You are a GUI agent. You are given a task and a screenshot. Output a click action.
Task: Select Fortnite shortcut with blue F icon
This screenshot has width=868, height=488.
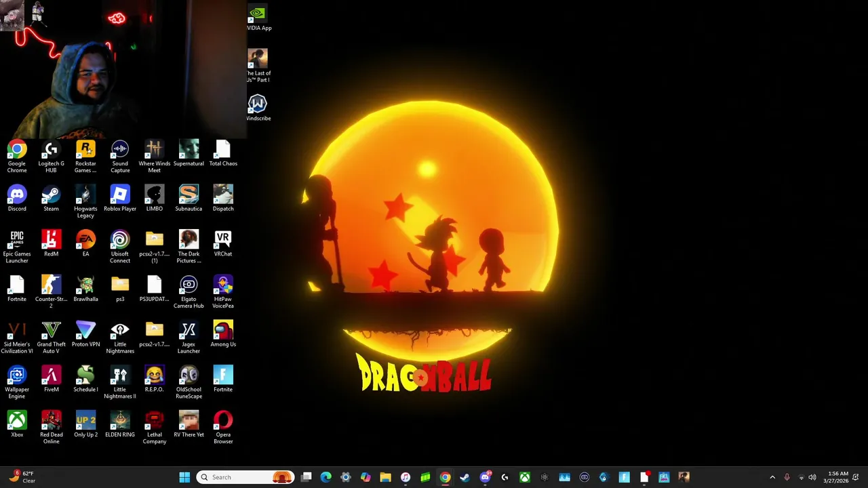[x=223, y=380]
